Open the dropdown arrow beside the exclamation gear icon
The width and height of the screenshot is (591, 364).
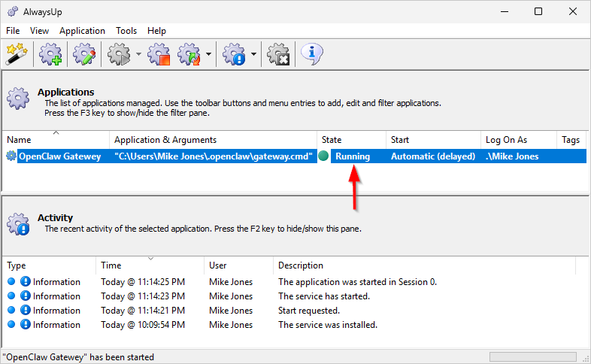coord(254,54)
